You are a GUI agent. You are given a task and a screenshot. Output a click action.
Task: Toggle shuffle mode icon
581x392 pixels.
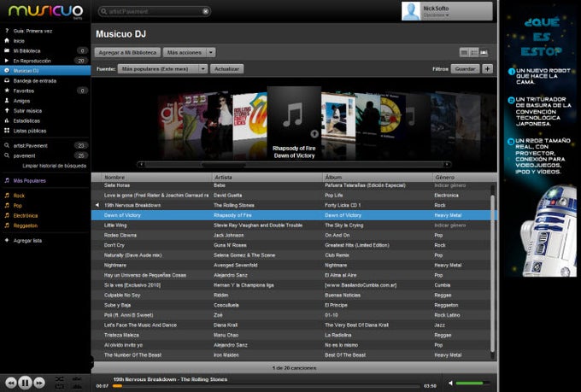click(59, 379)
